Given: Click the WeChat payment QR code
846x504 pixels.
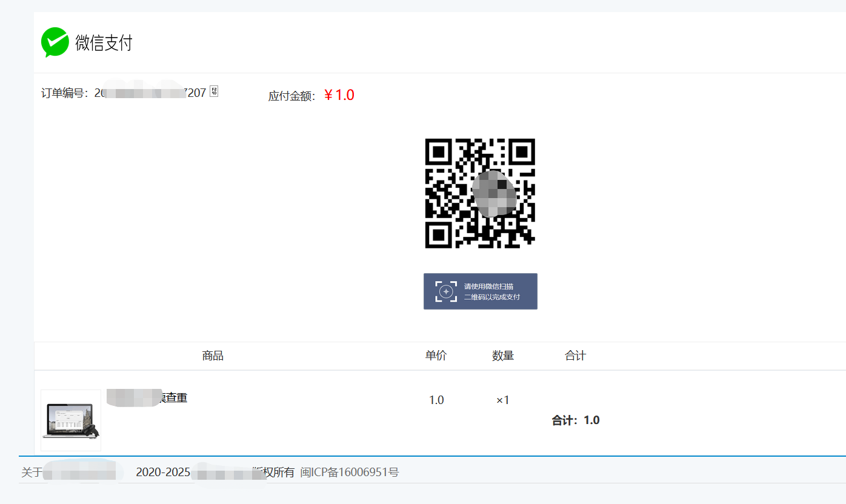Looking at the screenshot, I should (480, 193).
